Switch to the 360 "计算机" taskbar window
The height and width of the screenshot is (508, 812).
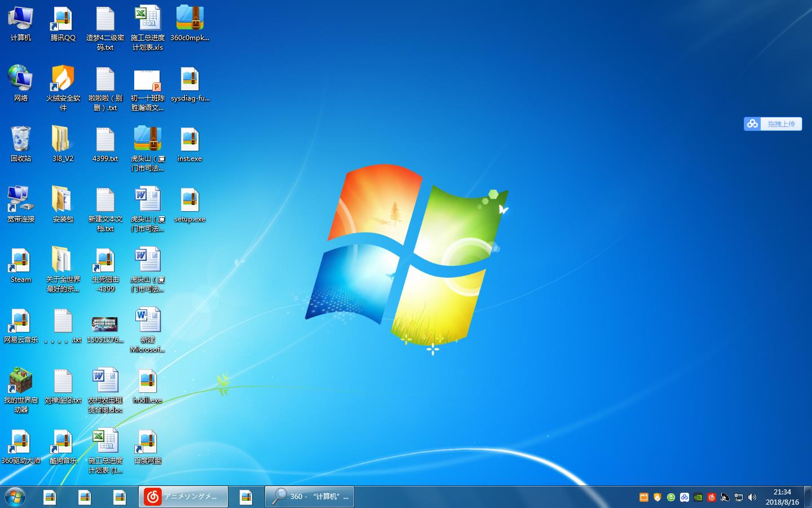pos(310,497)
